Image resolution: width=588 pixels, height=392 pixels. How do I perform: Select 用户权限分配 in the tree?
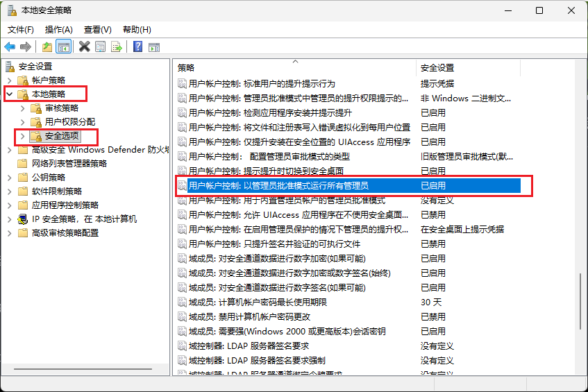tap(70, 122)
